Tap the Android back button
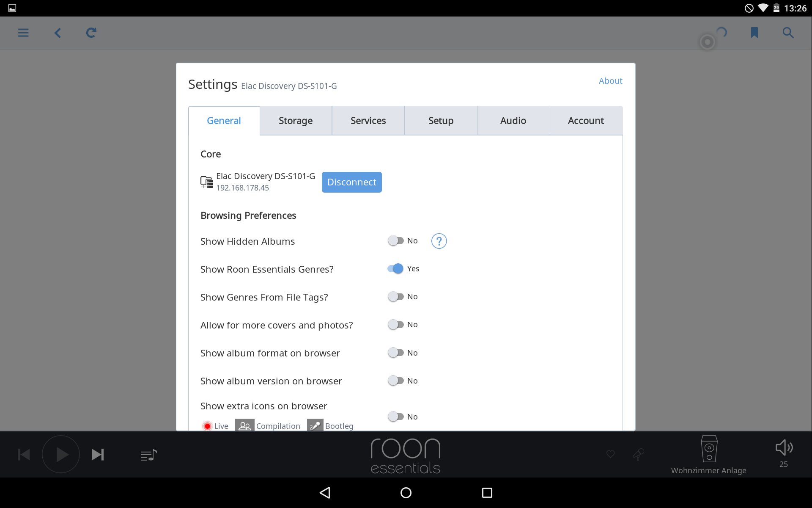Image resolution: width=812 pixels, height=508 pixels. (325, 492)
